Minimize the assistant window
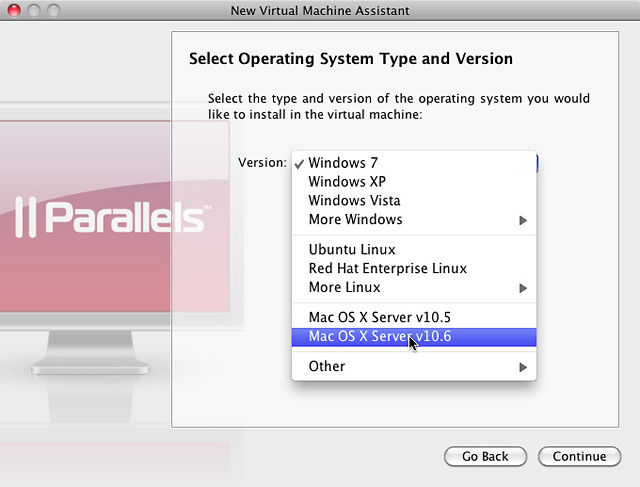This screenshot has height=487, width=640. 34,10
